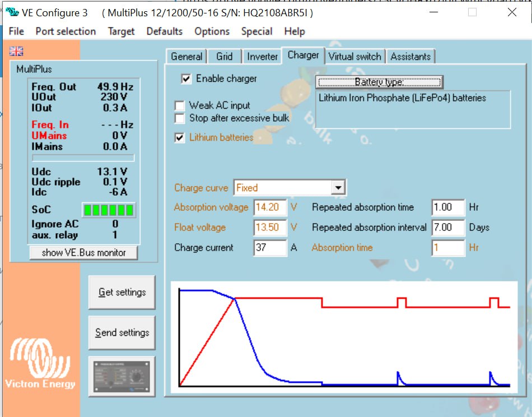Click the Lithium Iron Phosphate battery description

click(x=413, y=109)
